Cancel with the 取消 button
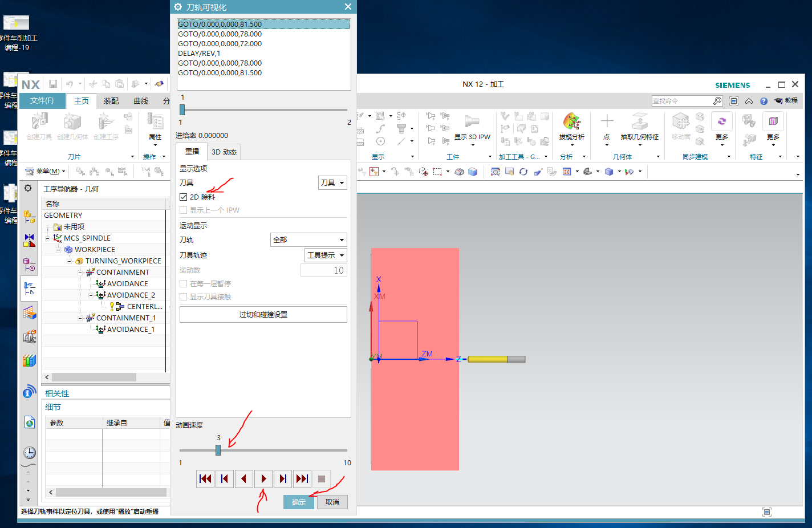This screenshot has width=812, height=528. point(332,502)
